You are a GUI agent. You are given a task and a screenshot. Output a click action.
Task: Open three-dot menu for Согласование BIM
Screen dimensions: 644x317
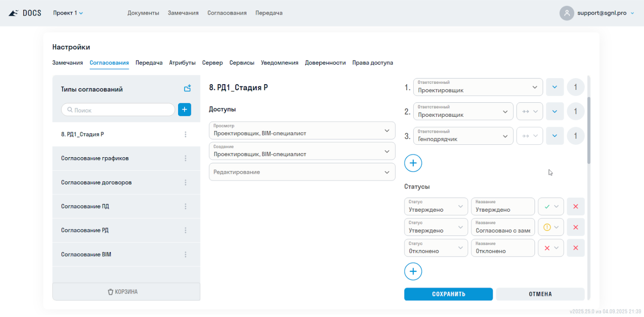tap(185, 255)
